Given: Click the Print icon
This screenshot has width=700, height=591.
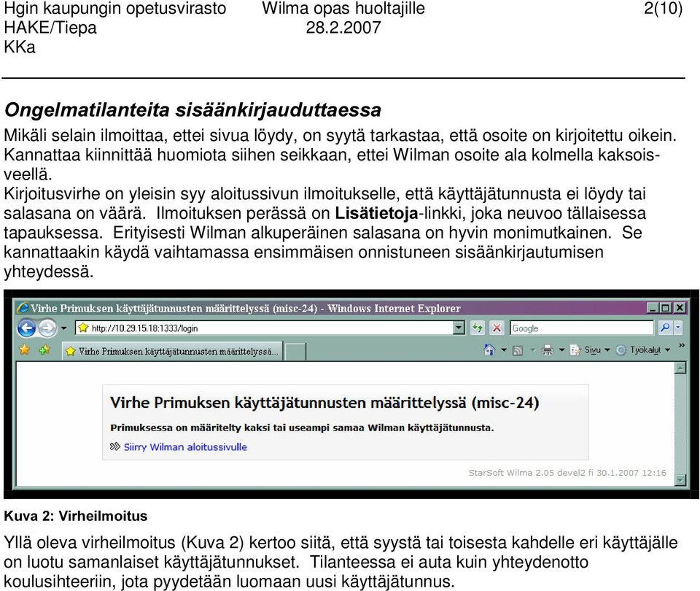Looking at the screenshot, I should pos(548,350).
